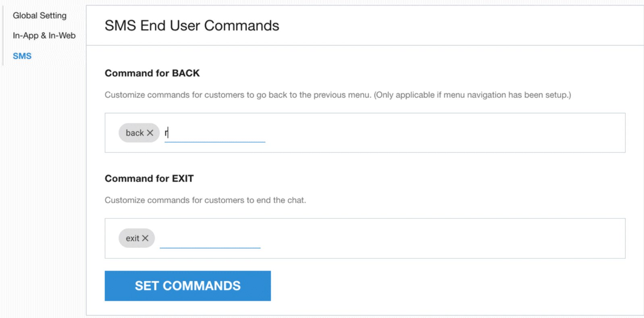The width and height of the screenshot is (644, 318).
Task: Click the SMS End User Commands title
Action: click(x=192, y=26)
